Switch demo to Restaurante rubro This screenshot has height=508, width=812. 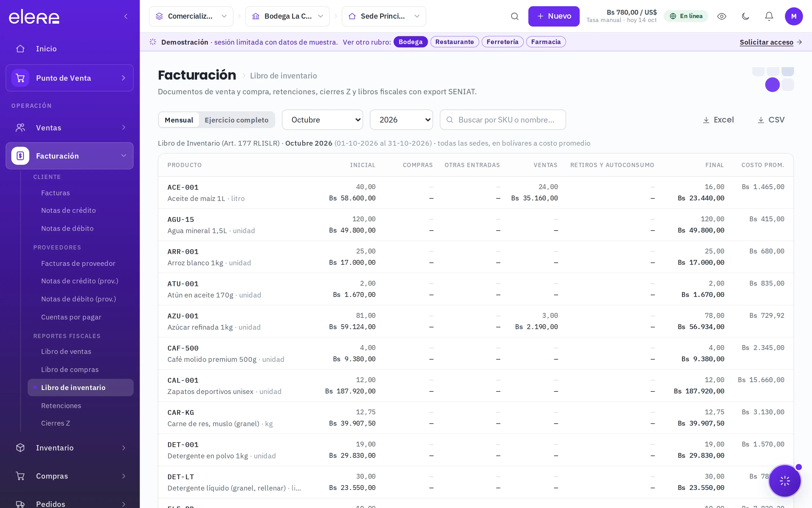click(x=454, y=42)
